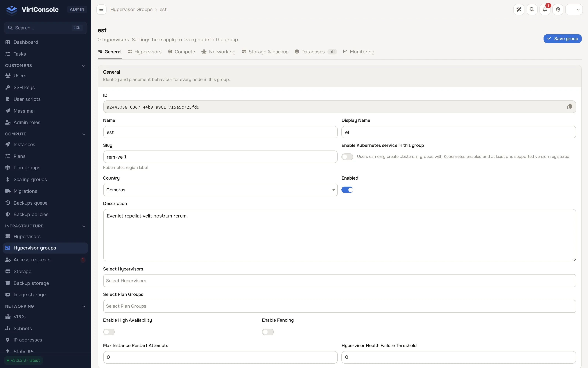This screenshot has width=588, height=368.
Task: Open the Select Plan Groups multiselect
Action: tap(339, 306)
